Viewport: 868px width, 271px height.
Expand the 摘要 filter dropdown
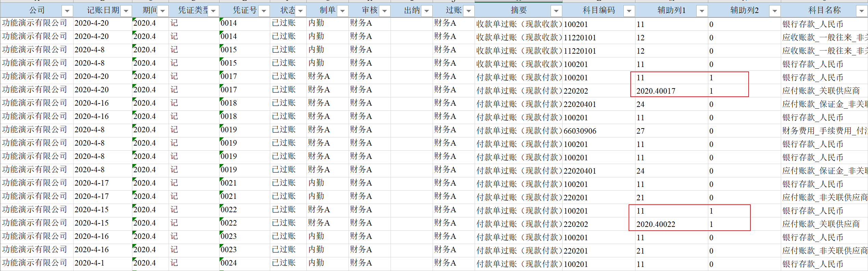[556, 11]
